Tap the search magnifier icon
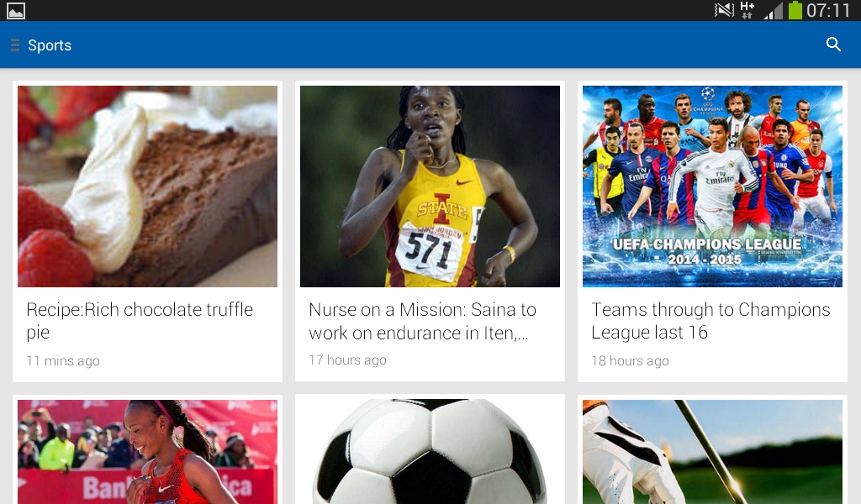 pyautogui.click(x=833, y=45)
